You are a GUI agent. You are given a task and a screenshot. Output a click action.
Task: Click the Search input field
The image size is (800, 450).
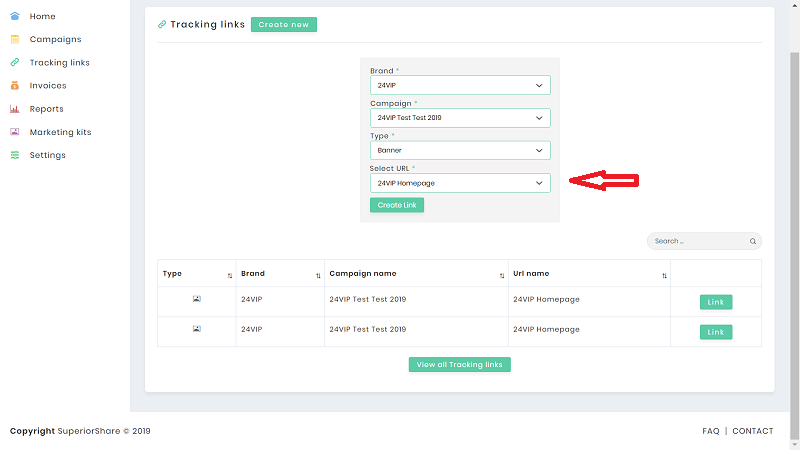[704, 241]
